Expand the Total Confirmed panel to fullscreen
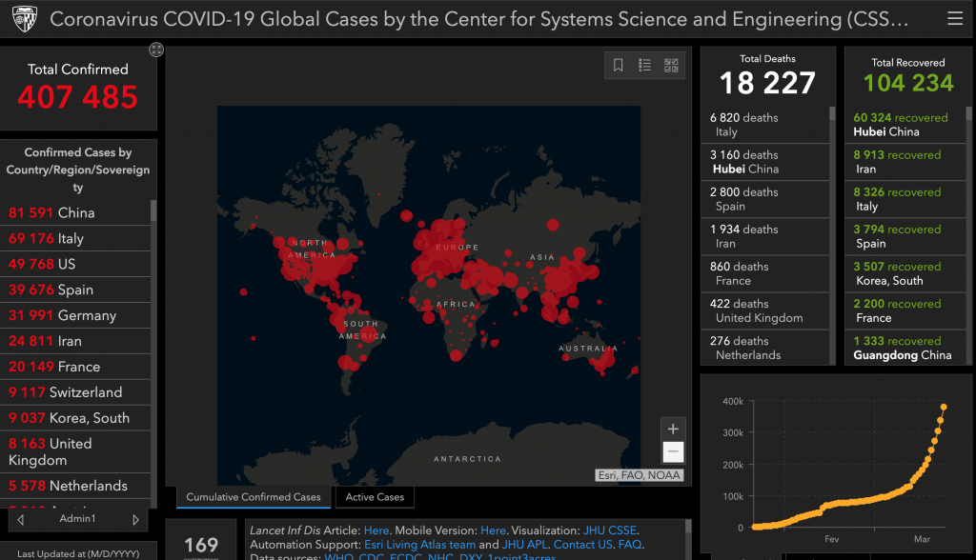Viewport: 976px width, 560px height. pyautogui.click(x=156, y=50)
